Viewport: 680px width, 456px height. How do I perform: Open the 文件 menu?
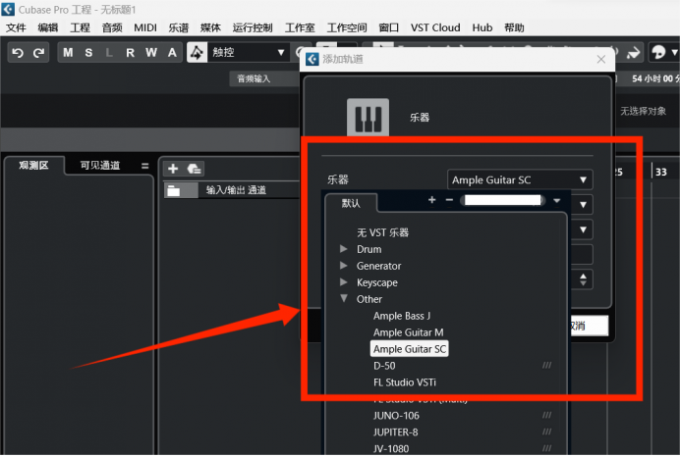(16, 28)
